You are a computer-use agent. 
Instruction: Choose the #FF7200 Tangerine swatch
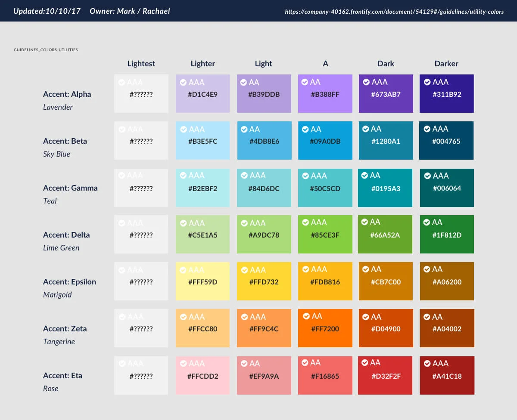325,328
